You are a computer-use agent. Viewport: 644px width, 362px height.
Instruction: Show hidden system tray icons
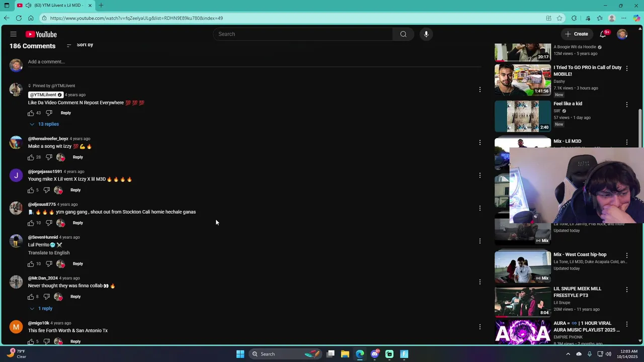point(568,354)
